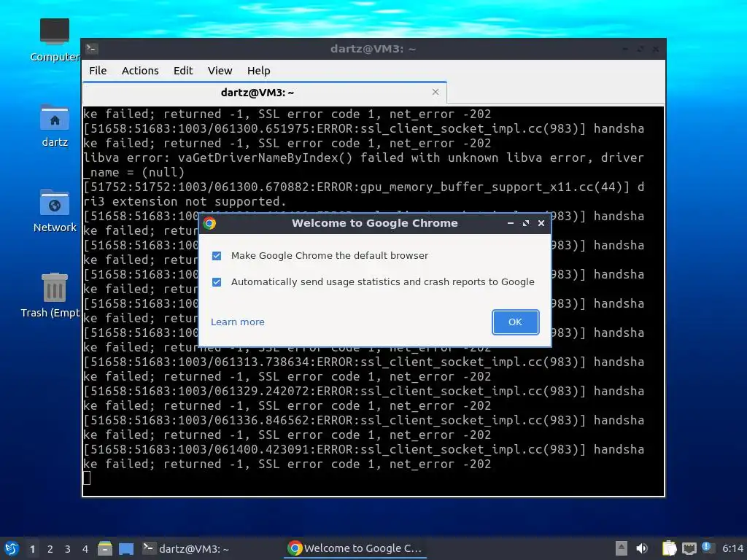The width and height of the screenshot is (747, 560).
Task: Minimize the terminal window
Action: 625,49
